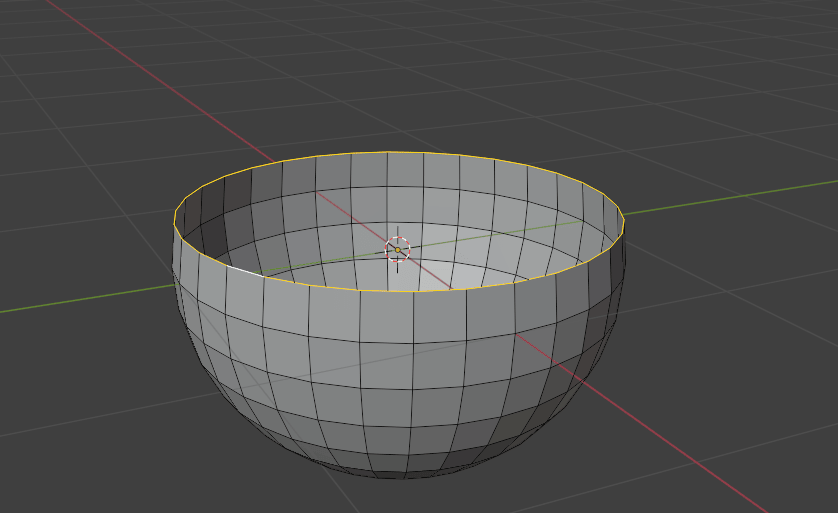Screen dimensions: 838x513
Task: Click the 3D cursor inside the bowl
Action: (x=397, y=249)
